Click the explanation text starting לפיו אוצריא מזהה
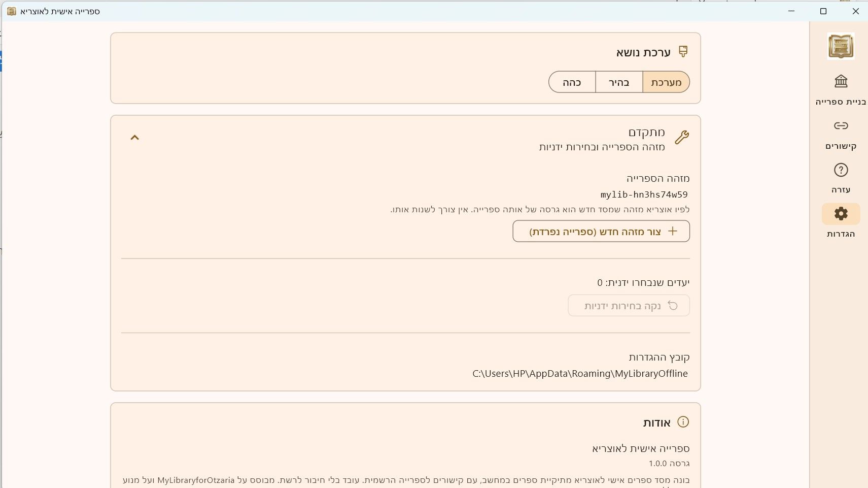The width and height of the screenshot is (868, 488). [540, 210]
